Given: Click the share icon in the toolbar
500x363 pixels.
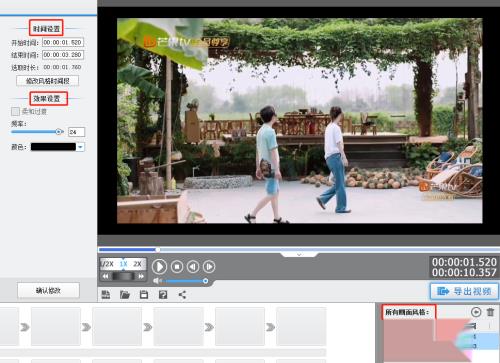Looking at the screenshot, I should coord(182,295).
